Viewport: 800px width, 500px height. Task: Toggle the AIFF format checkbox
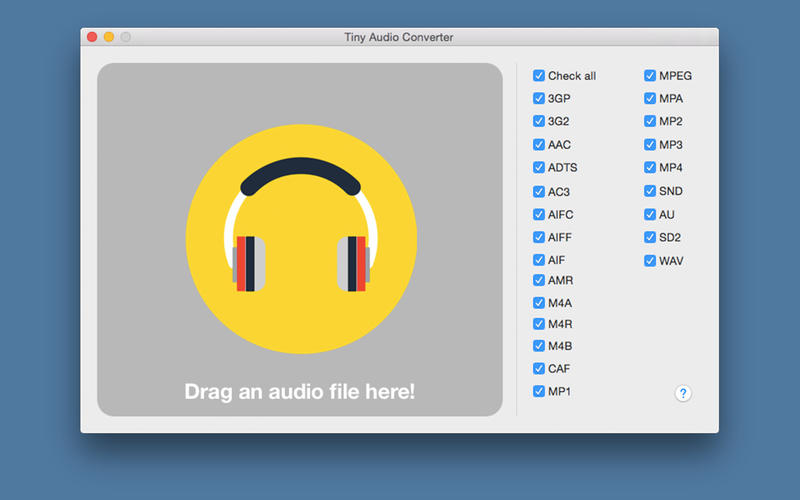(x=539, y=237)
